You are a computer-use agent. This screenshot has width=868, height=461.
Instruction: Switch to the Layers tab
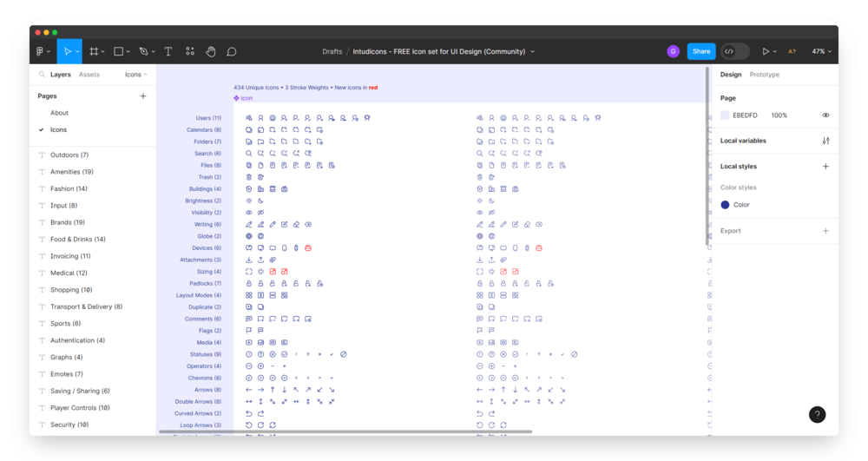(x=61, y=74)
